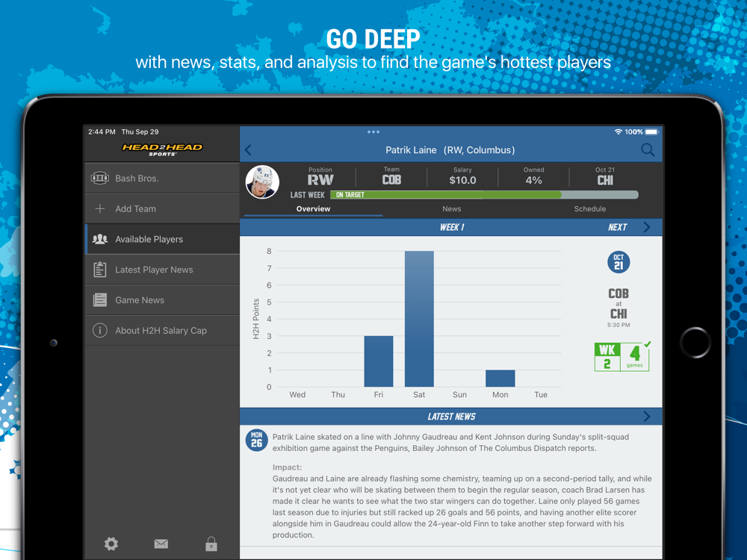Open settings gear icon in sidebar
This screenshot has height=560, width=747.
click(x=111, y=544)
